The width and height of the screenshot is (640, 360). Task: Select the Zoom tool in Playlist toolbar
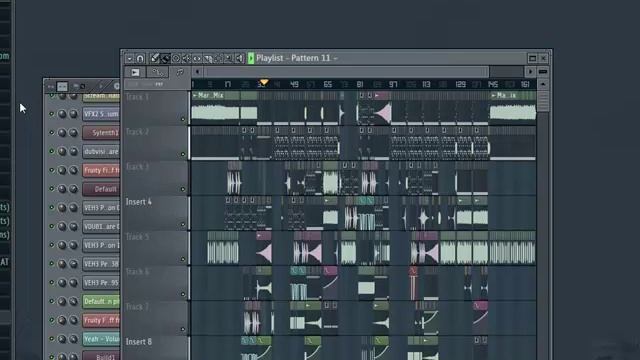(229, 59)
